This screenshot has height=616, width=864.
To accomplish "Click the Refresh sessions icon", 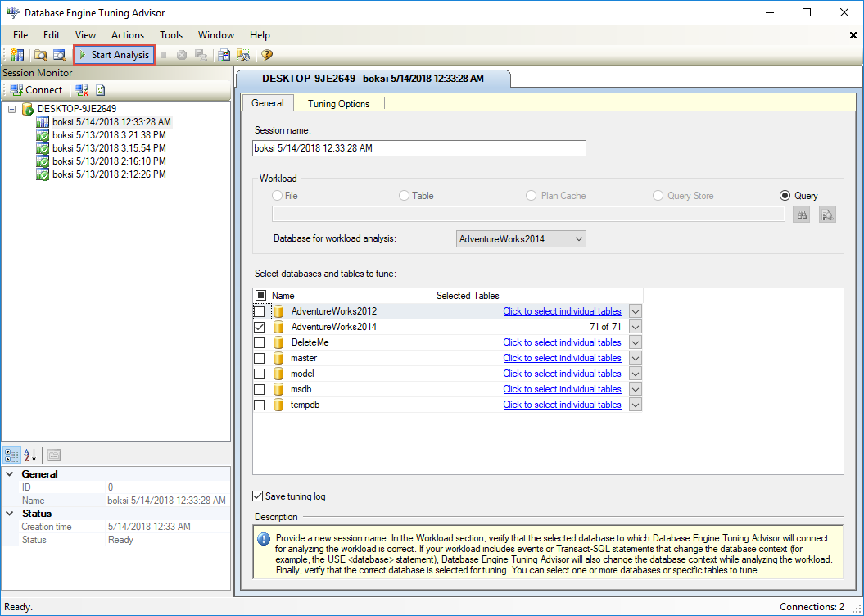I will [x=100, y=90].
